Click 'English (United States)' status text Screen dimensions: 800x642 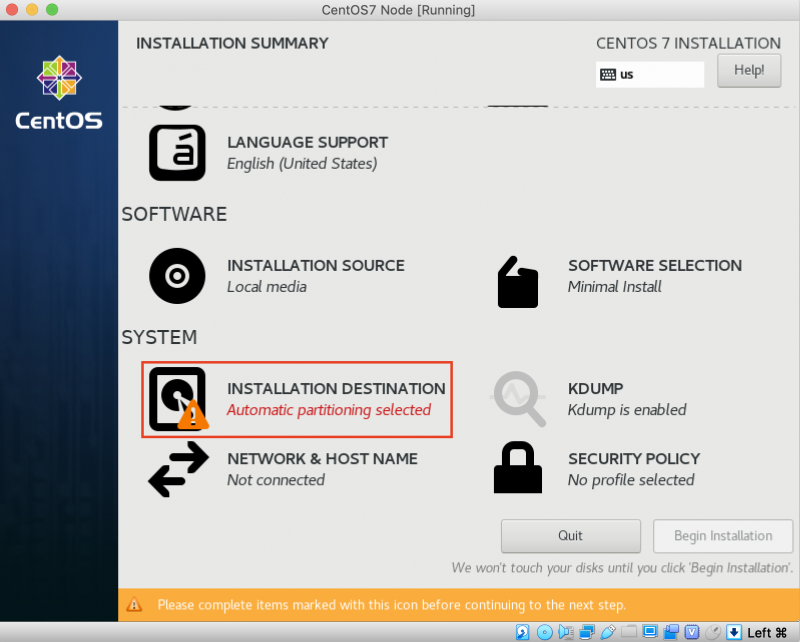pyautogui.click(x=302, y=163)
